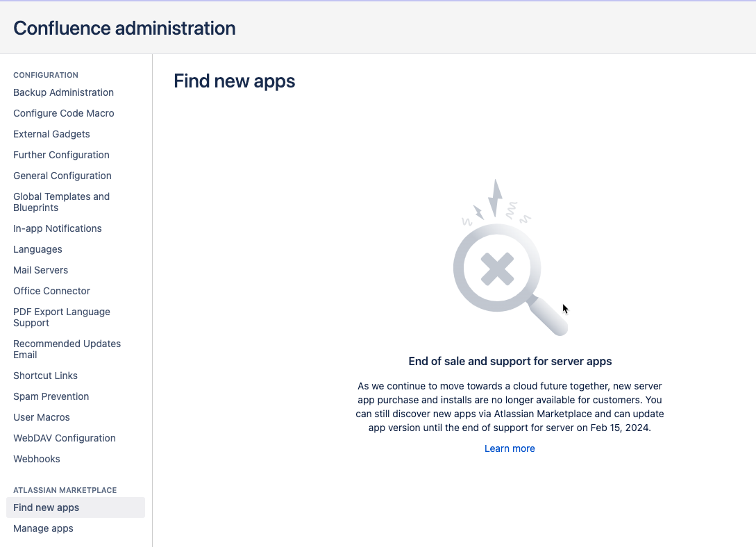
Task: Open the External Gadgets page
Action: [x=51, y=134]
